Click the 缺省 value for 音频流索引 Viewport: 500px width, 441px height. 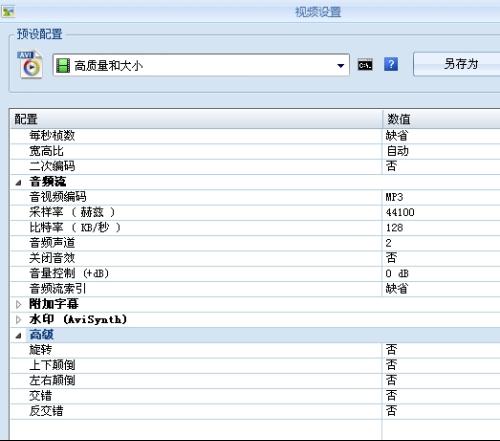click(x=397, y=289)
